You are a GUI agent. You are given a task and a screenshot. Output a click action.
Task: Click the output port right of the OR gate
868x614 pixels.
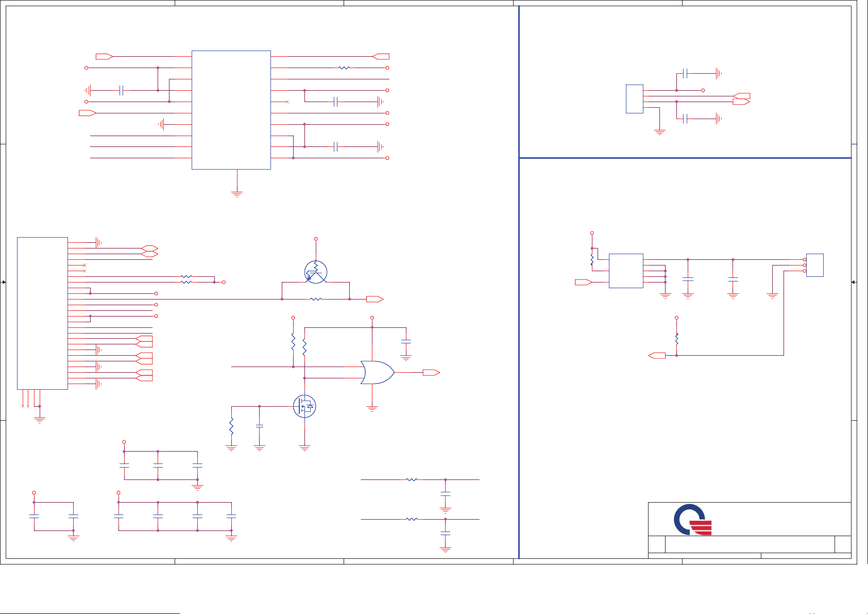click(x=431, y=372)
